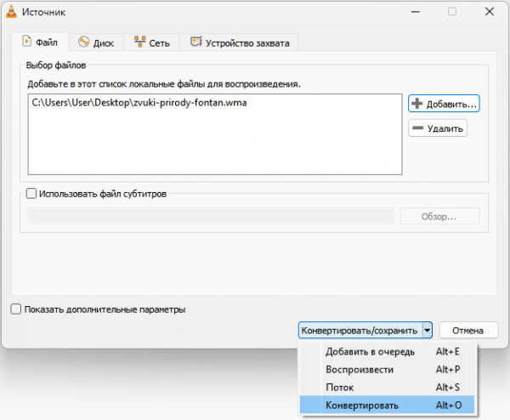Switch to the Диск tab
This screenshot has height=420, width=510.
coord(96,43)
